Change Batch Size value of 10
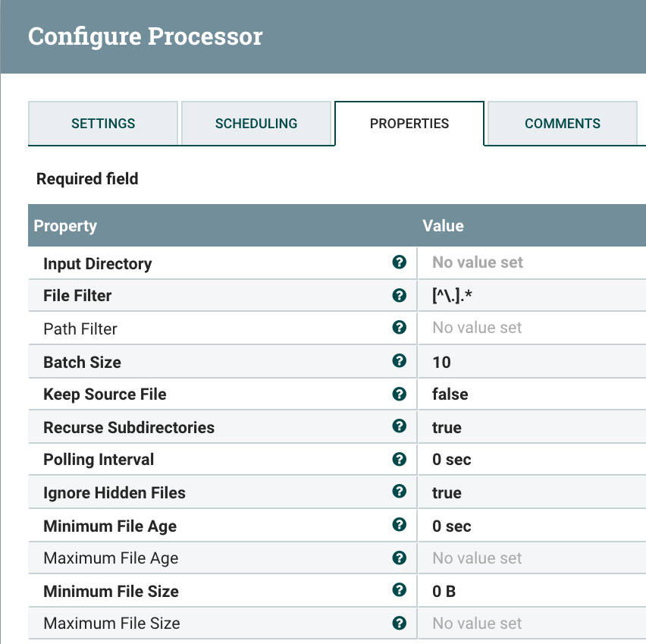Screen dimensions: 646x644 (531, 362)
